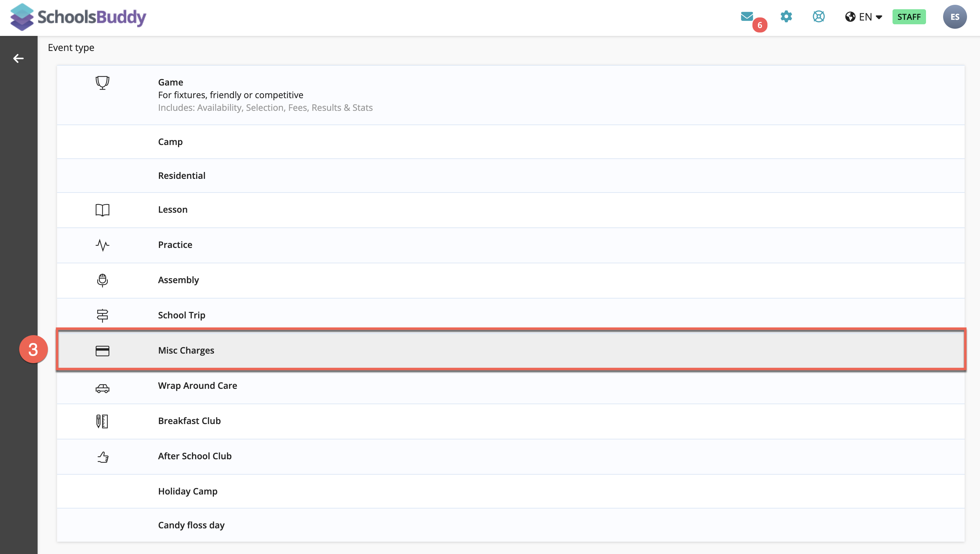
Task: Open the help lifebuoy icon
Action: click(x=818, y=16)
